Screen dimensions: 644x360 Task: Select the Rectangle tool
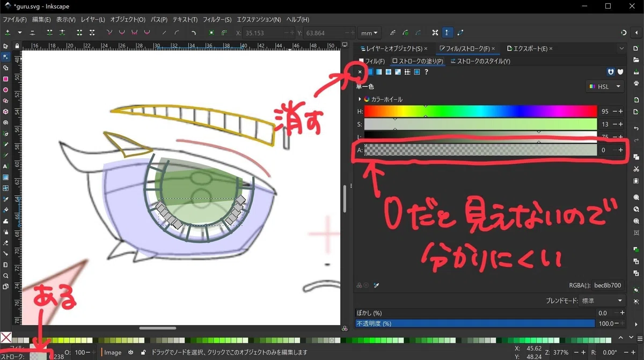pos(5,79)
